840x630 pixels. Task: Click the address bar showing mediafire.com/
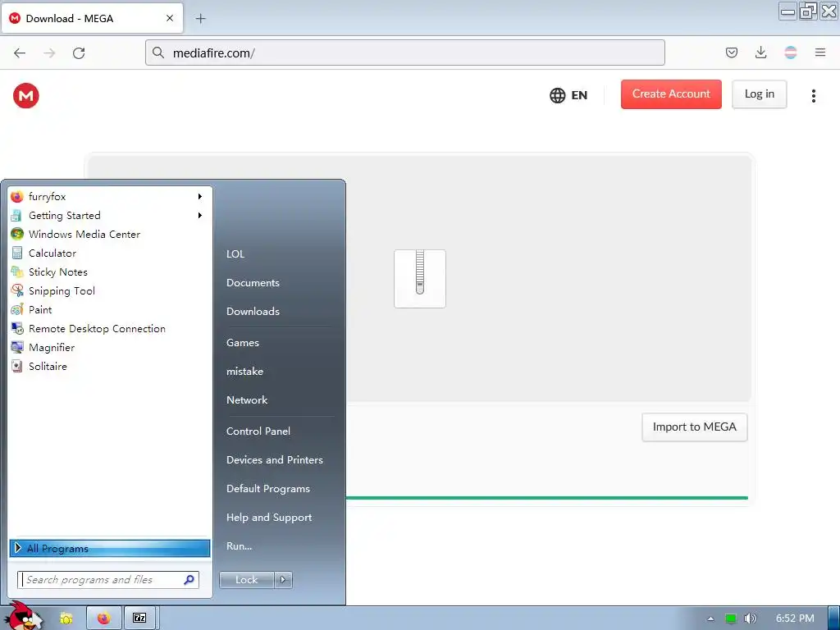pos(405,52)
